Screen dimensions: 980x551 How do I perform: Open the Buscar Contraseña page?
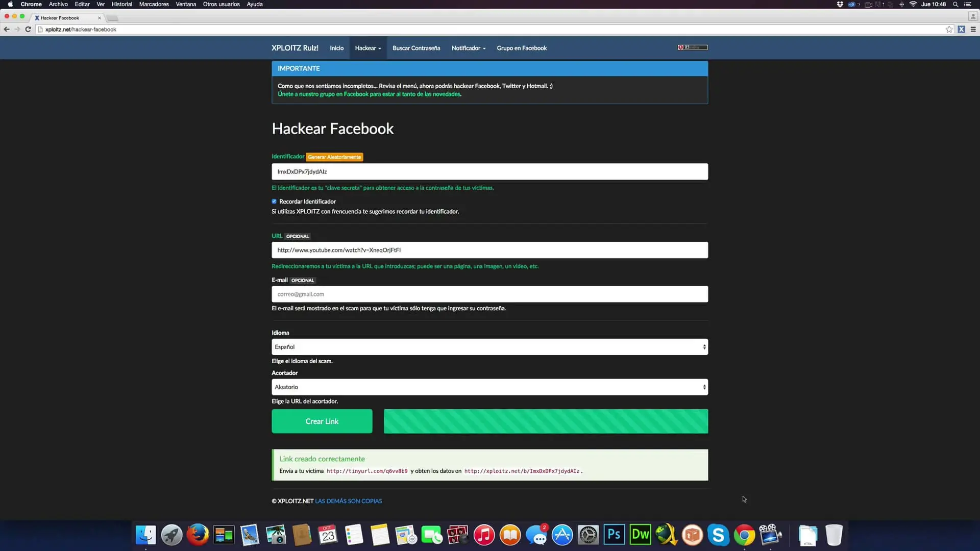(416, 48)
